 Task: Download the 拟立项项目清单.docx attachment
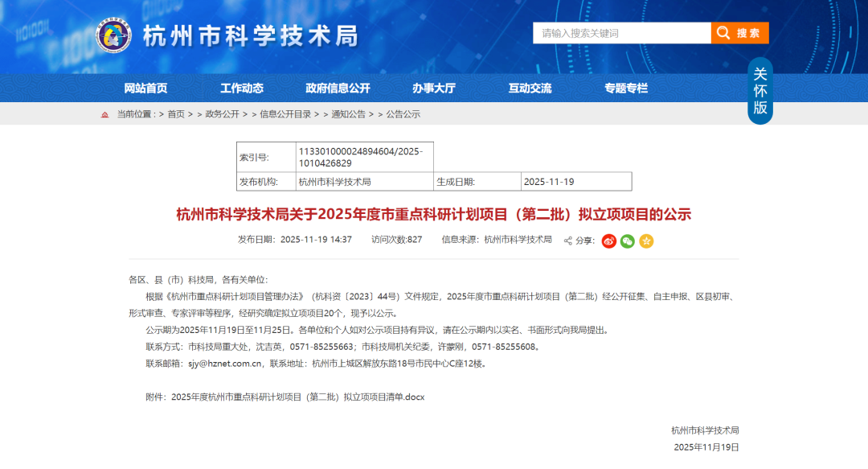pos(297,397)
